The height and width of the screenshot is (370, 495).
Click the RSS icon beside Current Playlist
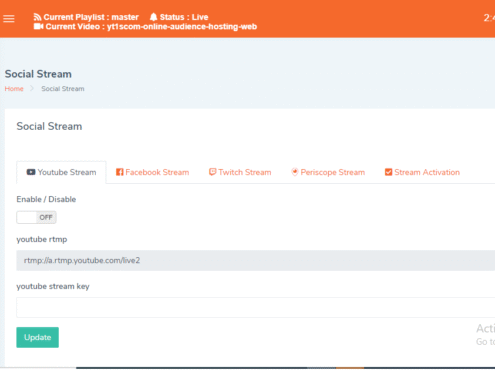coord(37,17)
